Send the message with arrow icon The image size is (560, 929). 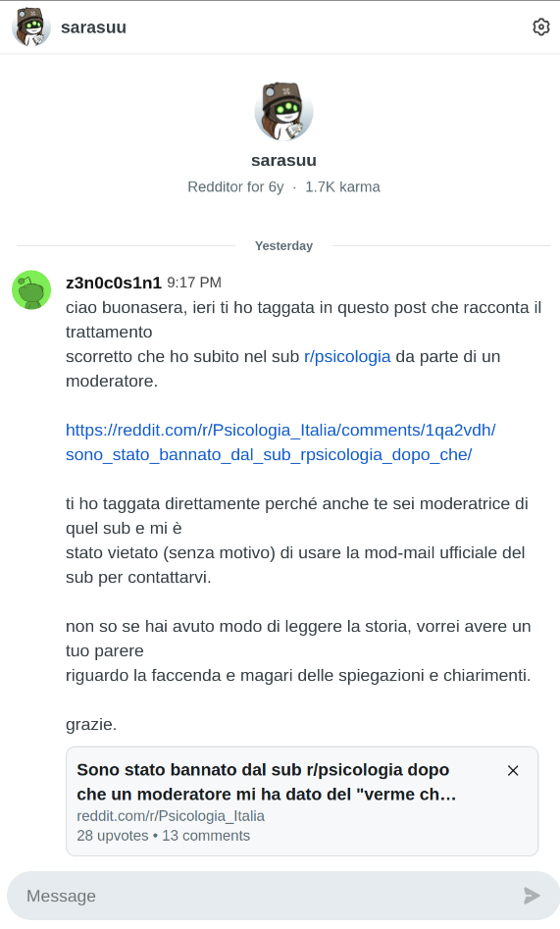[532, 896]
